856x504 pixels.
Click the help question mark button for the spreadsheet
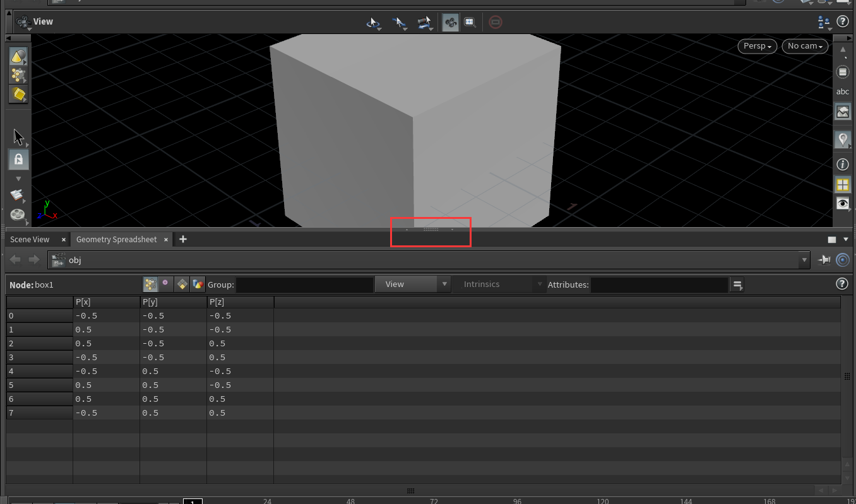(x=842, y=283)
